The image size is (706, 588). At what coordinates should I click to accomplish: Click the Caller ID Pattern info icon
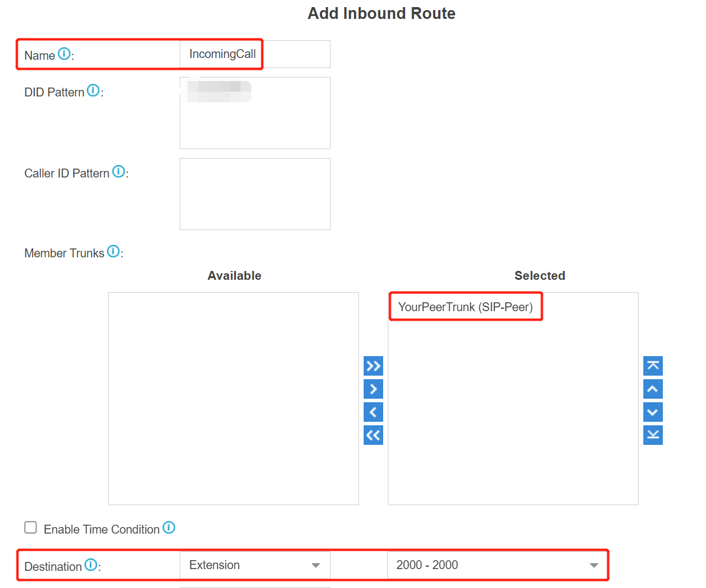pos(118,171)
